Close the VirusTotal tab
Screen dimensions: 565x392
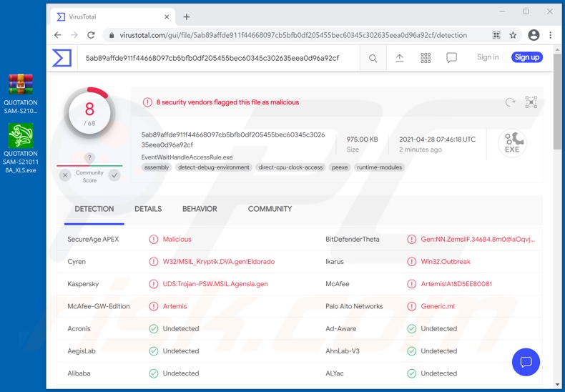point(167,17)
